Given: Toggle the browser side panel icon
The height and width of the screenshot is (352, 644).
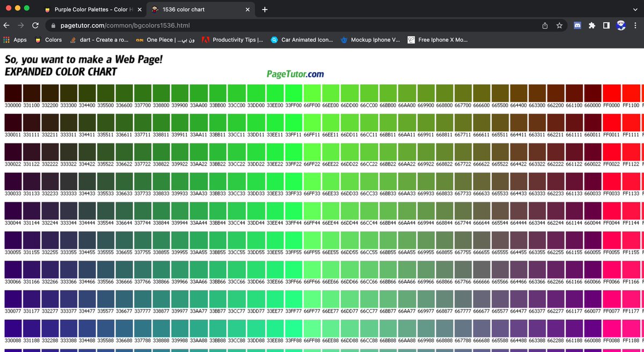Looking at the screenshot, I should (x=606, y=25).
